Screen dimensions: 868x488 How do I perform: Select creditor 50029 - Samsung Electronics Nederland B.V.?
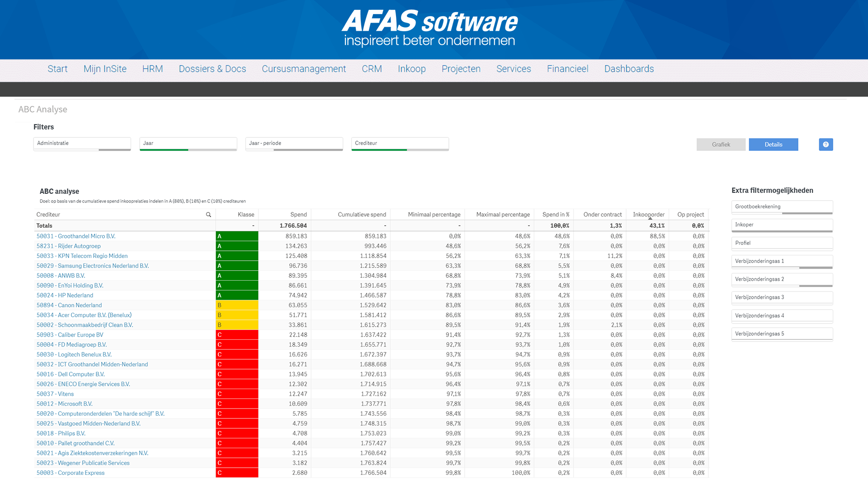coord(93,266)
